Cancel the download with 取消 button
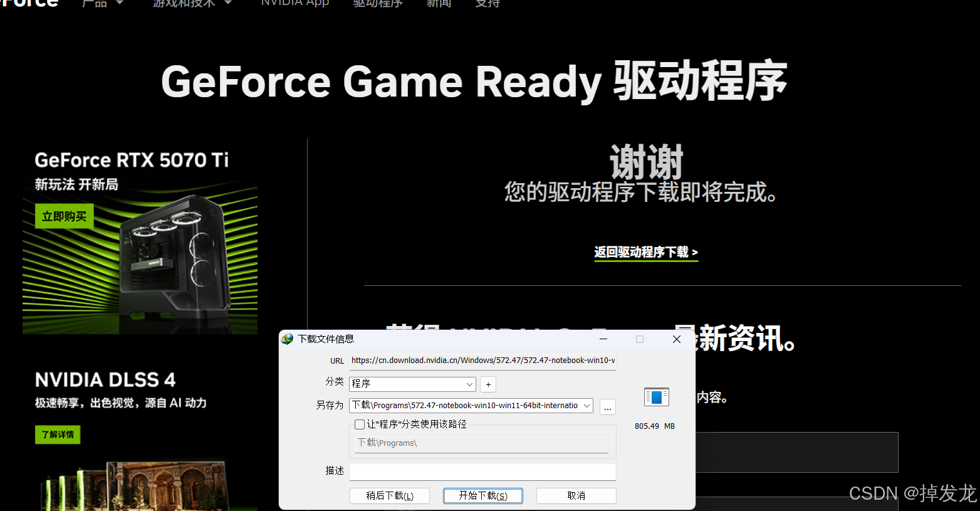The height and width of the screenshot is (511, 980). coord(576,496)
